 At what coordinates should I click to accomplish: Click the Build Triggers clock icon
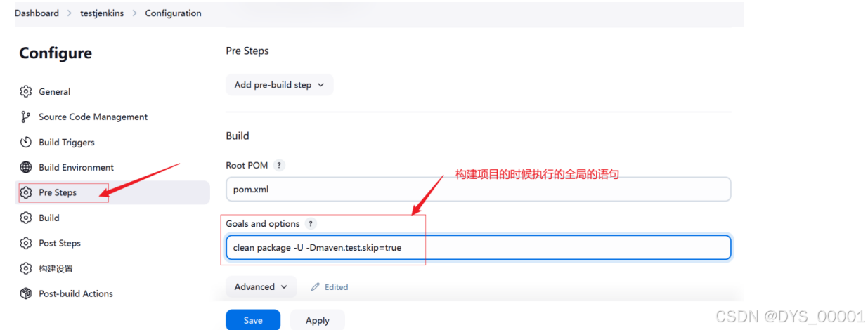[x=26, y=142]
